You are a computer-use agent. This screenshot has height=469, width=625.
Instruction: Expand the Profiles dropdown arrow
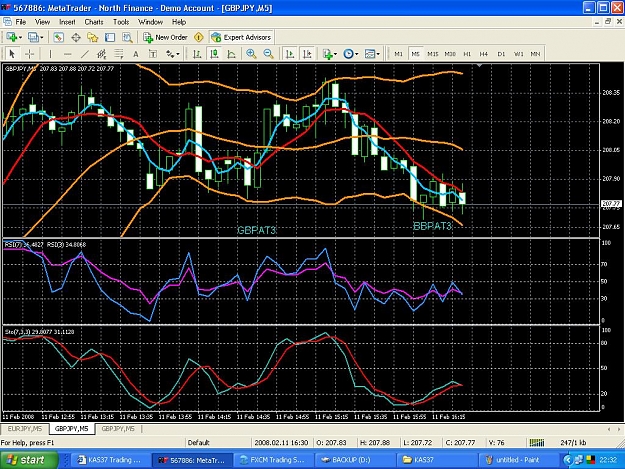(41, 37)
